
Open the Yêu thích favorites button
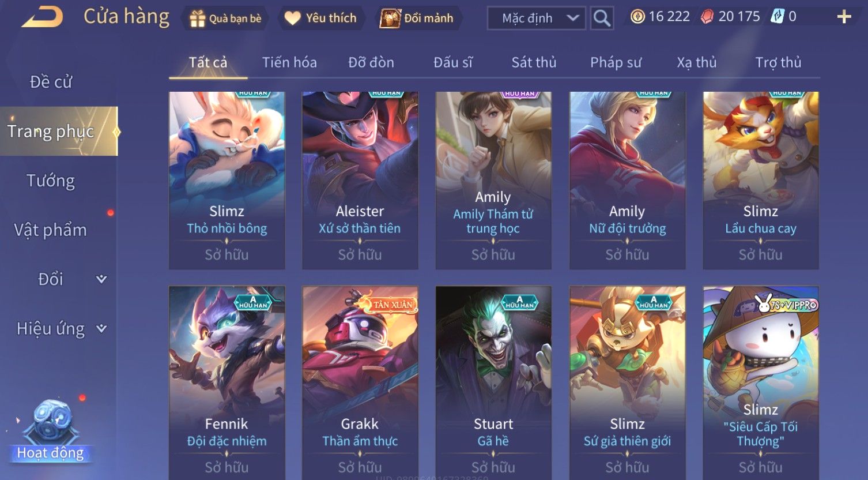(x=322, y=18)
